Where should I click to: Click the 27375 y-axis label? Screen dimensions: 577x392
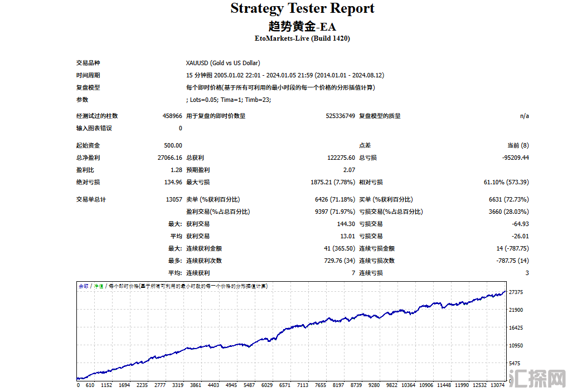pos(516,292)
